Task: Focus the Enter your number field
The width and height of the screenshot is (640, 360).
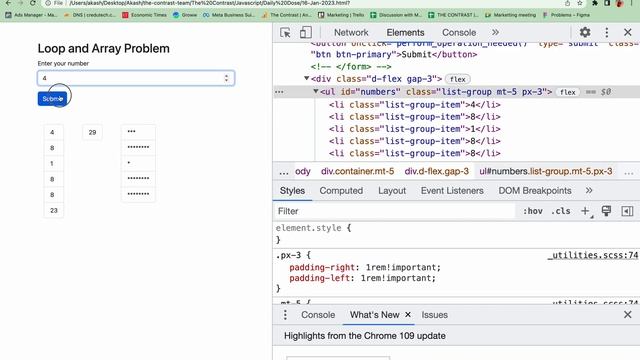Action: (136, 78)
